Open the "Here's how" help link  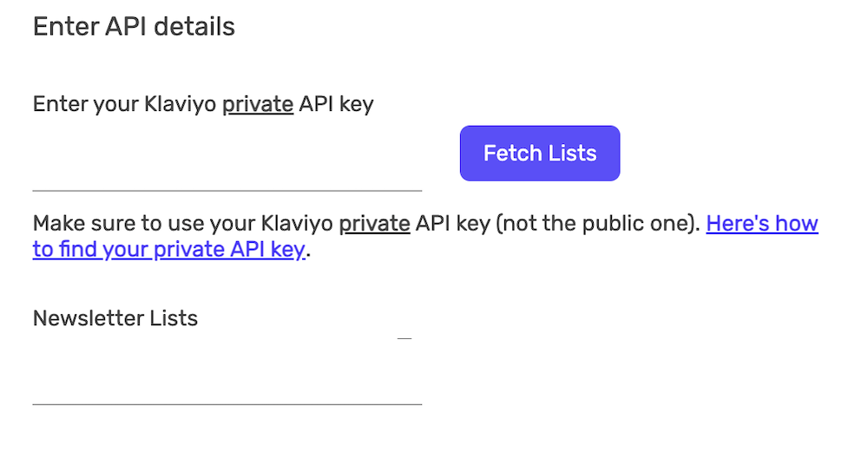click(762, 224)
